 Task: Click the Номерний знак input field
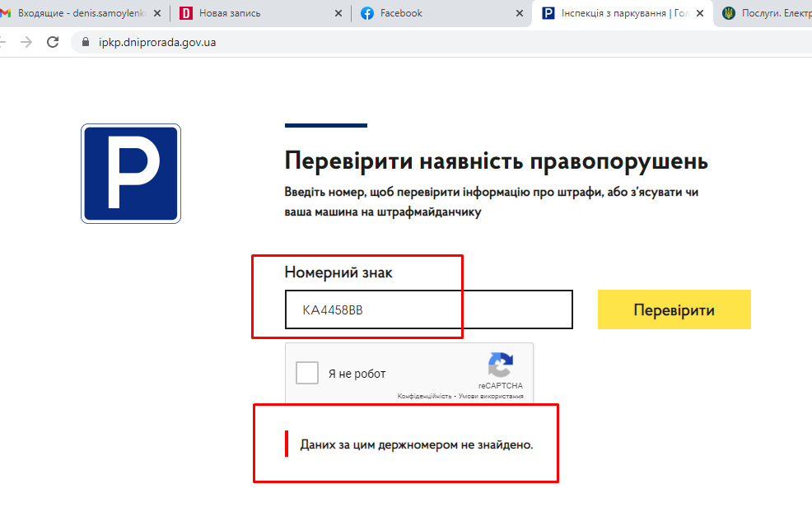[x=429, y=309]
